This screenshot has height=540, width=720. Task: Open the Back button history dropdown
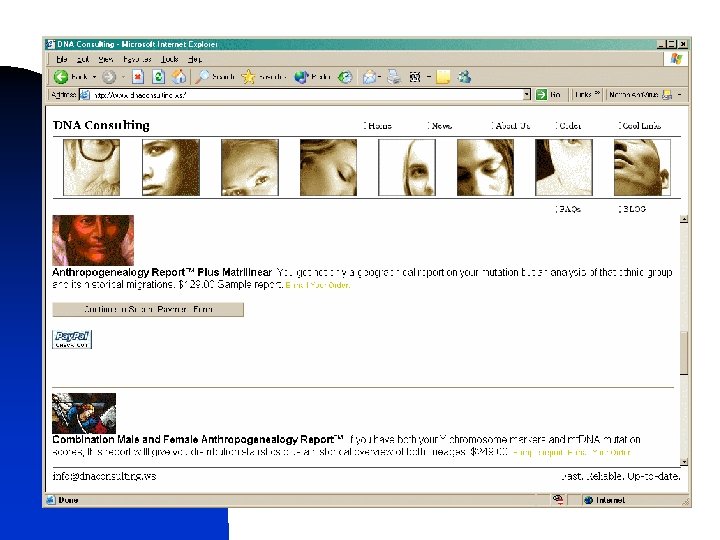(94, 77)
